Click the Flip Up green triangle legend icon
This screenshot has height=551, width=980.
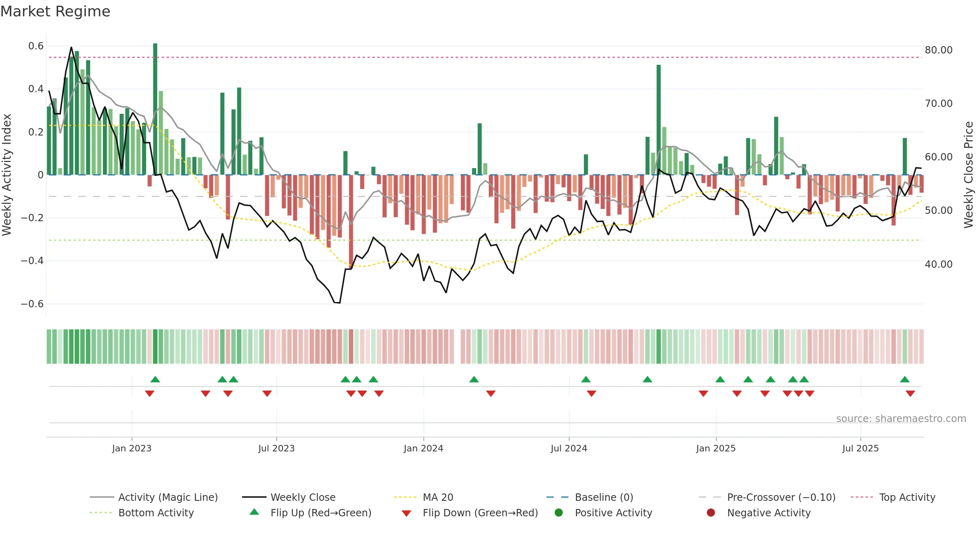tap(254, 512)
